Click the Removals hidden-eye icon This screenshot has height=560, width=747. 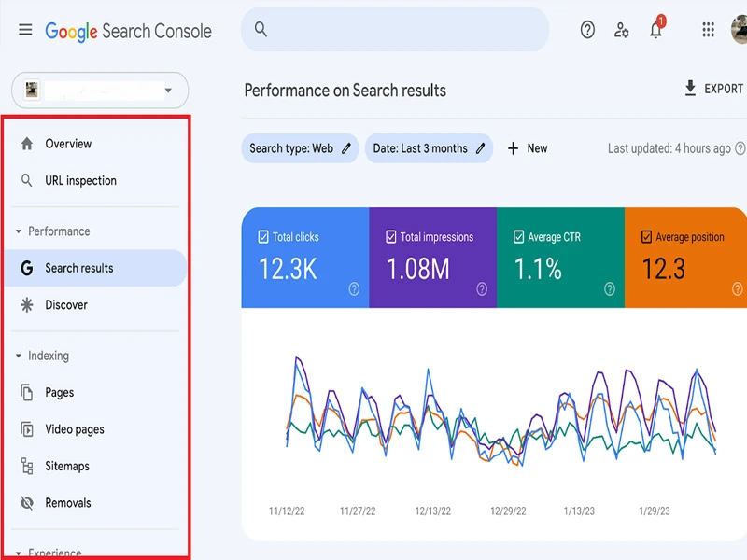pos(27,503)
